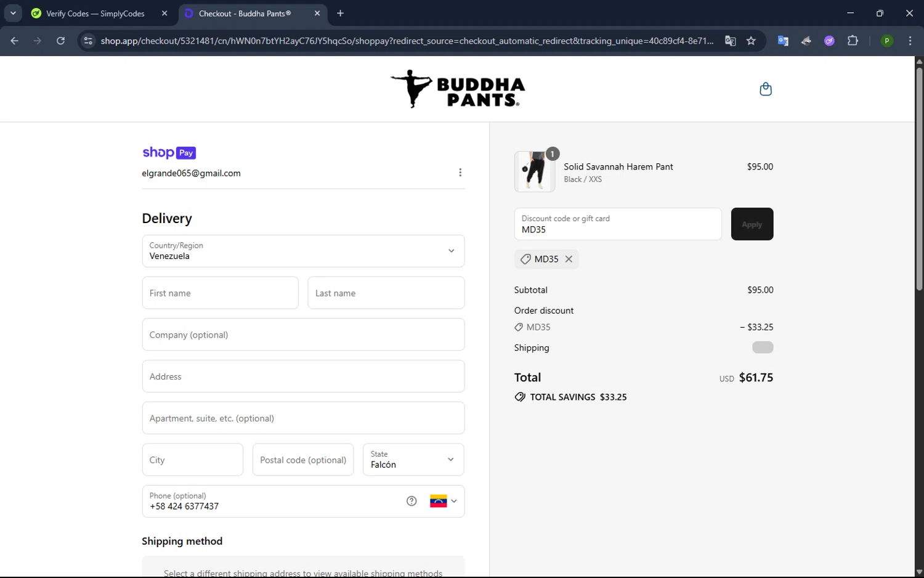Open the phone country flag selector

click(x=444, y=501)
